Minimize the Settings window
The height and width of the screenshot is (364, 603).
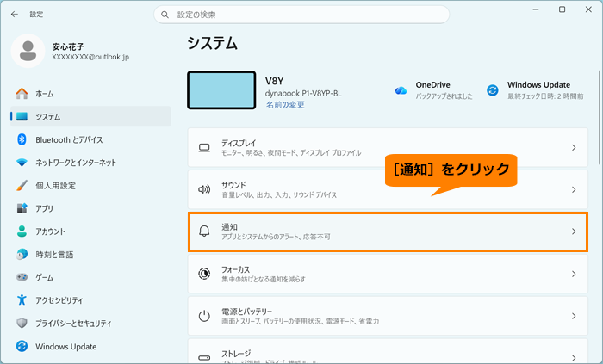(x=535, y=9)
